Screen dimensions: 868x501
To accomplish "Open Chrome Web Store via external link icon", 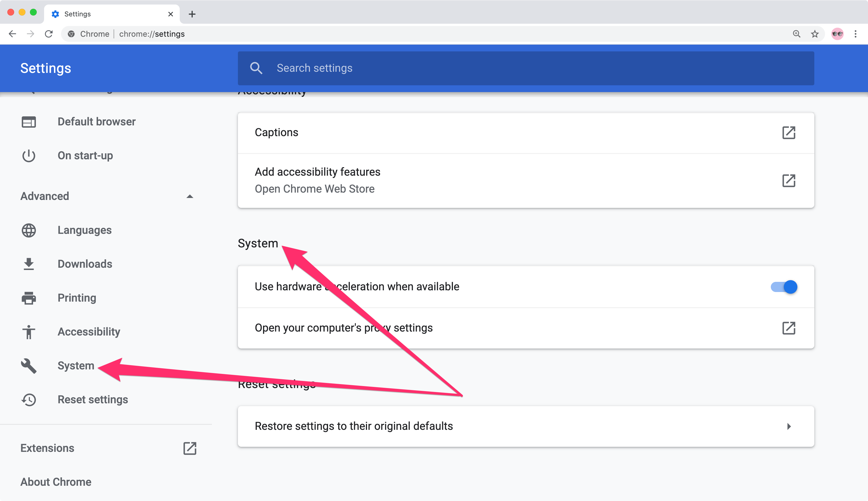I will pyautogui.click(x=789, y=180).
